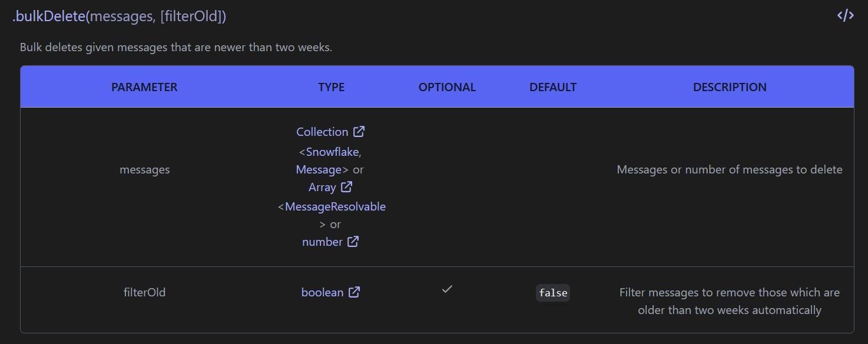The width and height of the screenshot is (868, 344).
Task: Open the .bulkDelete method heading link
Action: [x=48, y=16]
